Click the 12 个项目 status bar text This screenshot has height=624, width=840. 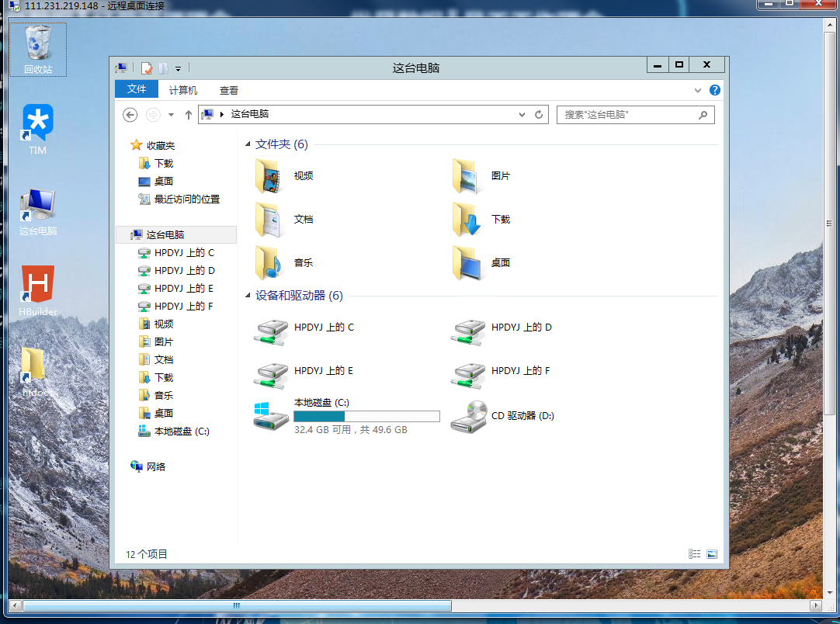click(x=146, y=554)
